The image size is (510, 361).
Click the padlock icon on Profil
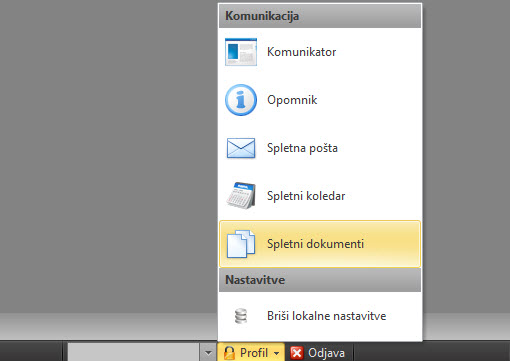pos(229,353)
